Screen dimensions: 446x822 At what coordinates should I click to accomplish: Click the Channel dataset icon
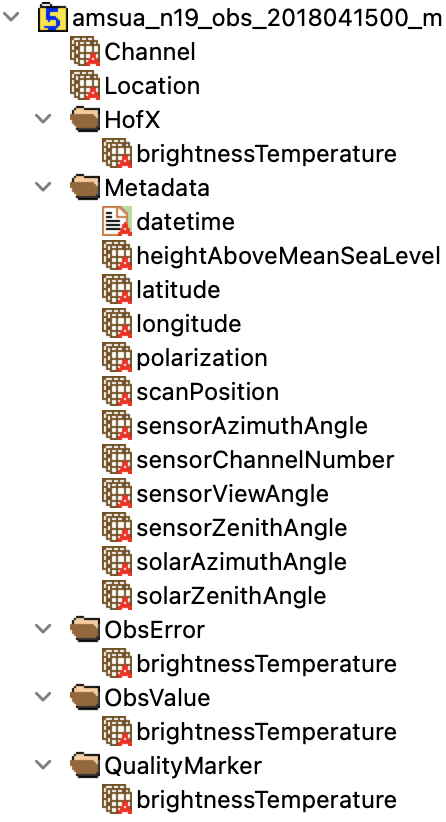pos(84,52)
